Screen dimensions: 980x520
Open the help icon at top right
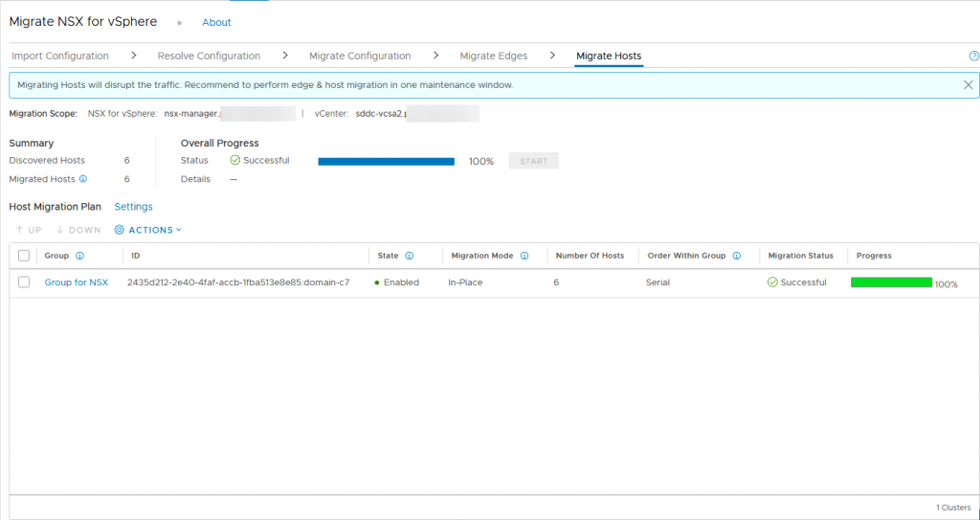pos(973,56)
